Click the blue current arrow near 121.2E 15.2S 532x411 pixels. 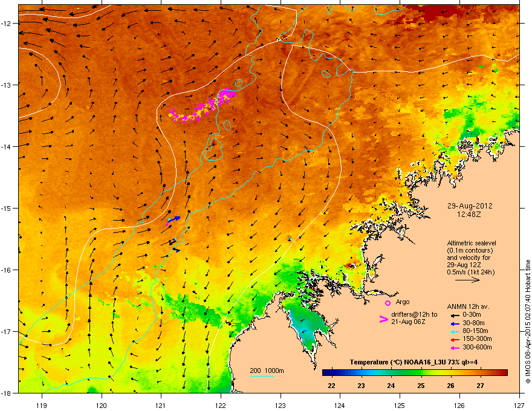174,219
